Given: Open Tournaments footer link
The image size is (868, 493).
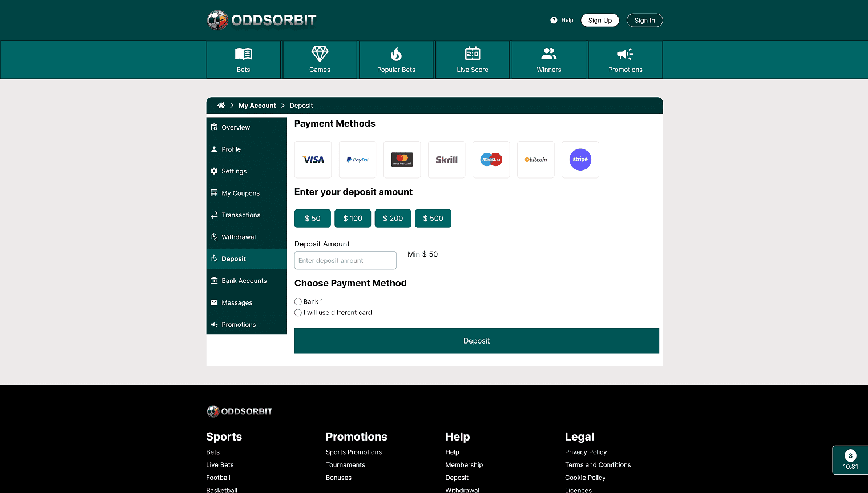Looking at the screenshot, I should [x=345, y=465].
